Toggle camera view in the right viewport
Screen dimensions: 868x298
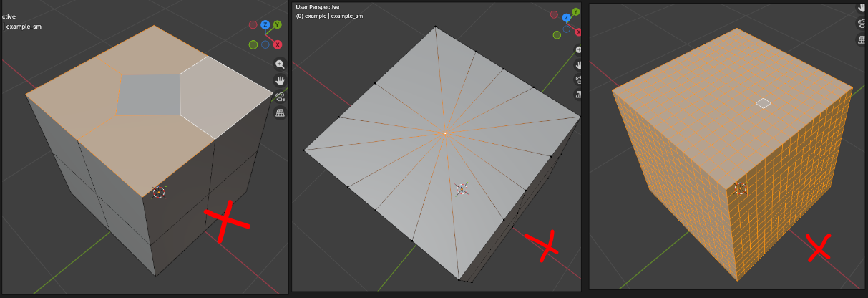(x=862, y=23)
